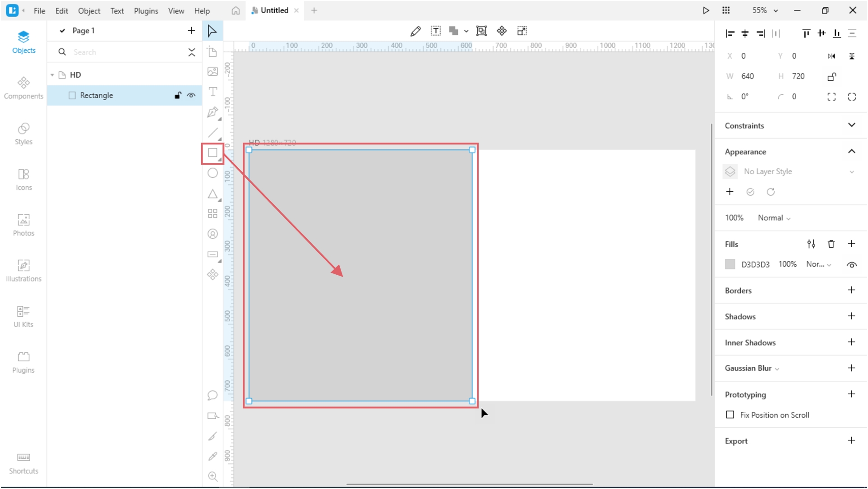
Task: Click the create component icon in top toolbar
Action: pos(502,31)
